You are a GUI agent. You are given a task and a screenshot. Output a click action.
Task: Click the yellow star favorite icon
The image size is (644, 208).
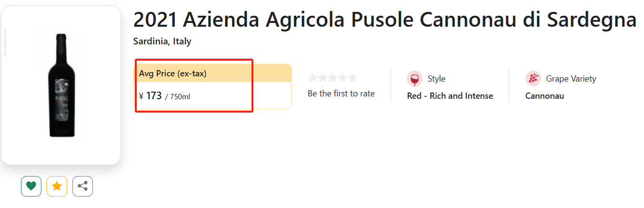click(57, 186)
